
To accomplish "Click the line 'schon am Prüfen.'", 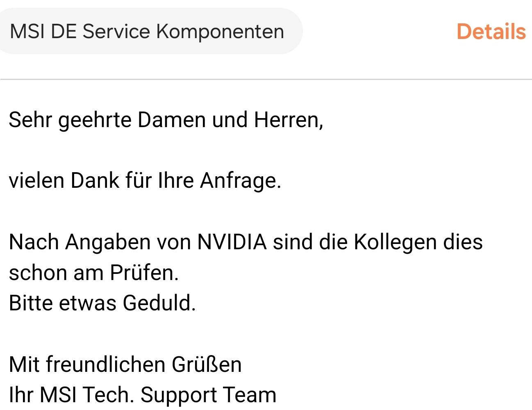I will coord(94,273).
